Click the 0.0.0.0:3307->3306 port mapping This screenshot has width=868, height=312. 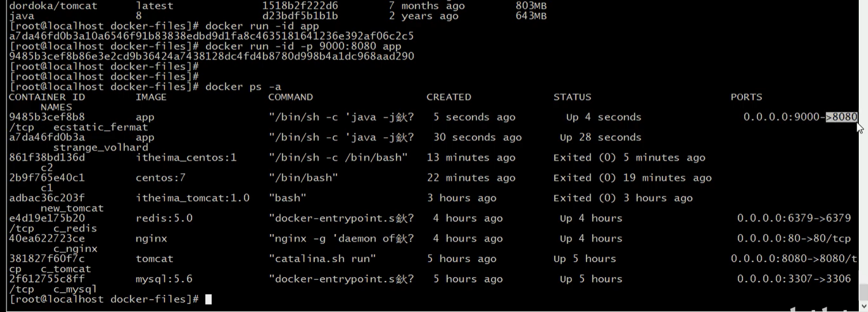pyautogui.click(x=794, y=279)
